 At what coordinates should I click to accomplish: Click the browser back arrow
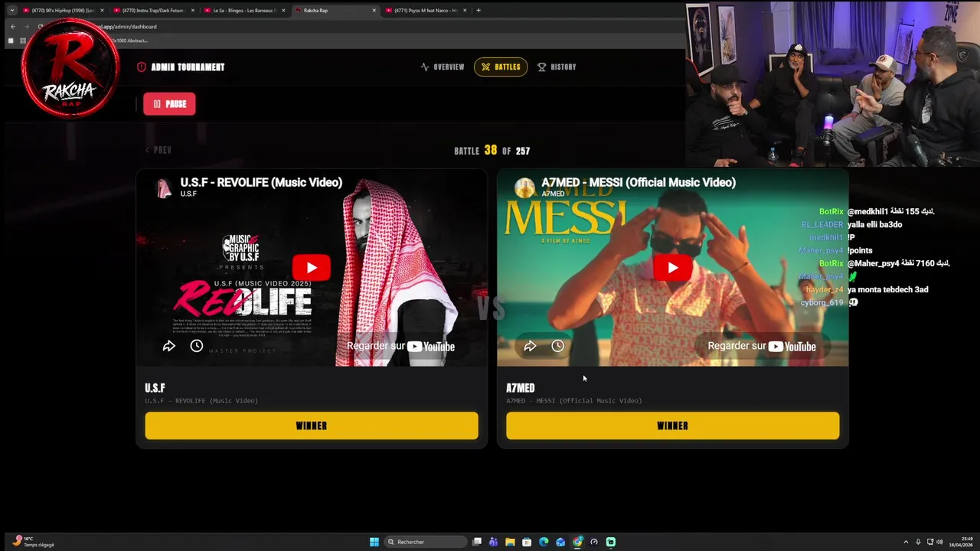point(13,27)
